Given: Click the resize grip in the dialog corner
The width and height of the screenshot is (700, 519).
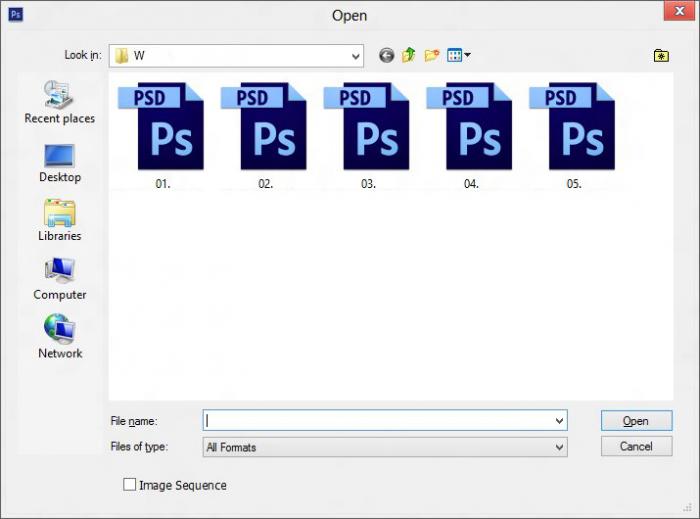Looking at the screenshot, I should pyautogui.click(x=688, y=507).
